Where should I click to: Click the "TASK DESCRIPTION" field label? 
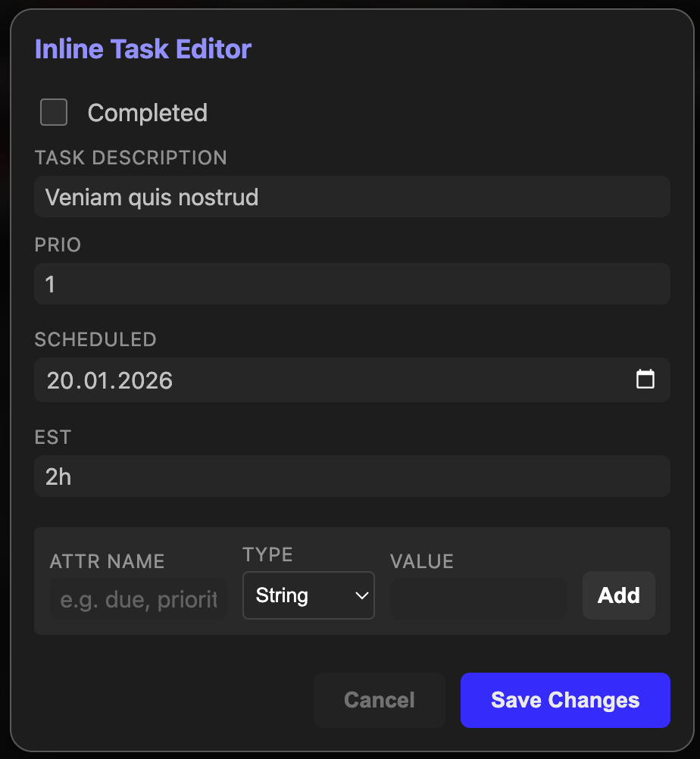(130, 158)
